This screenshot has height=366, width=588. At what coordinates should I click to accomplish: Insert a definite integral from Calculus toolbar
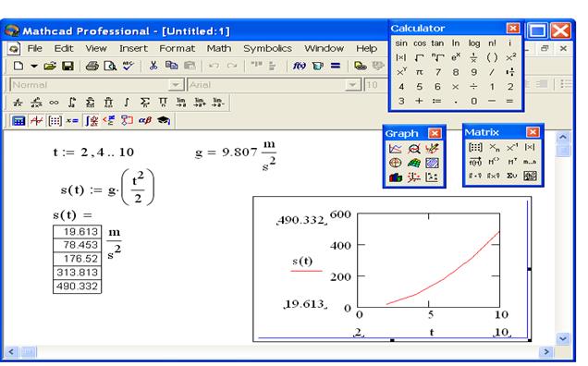click(x=72, y=103)
